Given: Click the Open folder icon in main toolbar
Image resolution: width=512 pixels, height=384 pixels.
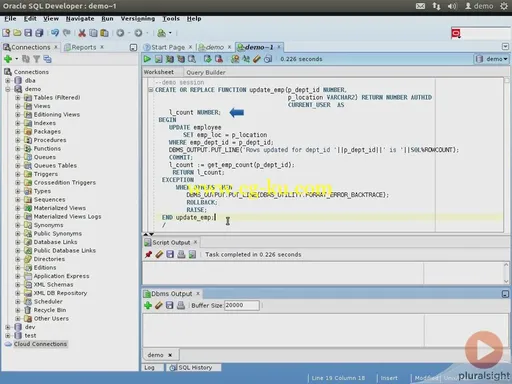Looking at the screenshot, I should pyautogui.click(x=17, y=33).
